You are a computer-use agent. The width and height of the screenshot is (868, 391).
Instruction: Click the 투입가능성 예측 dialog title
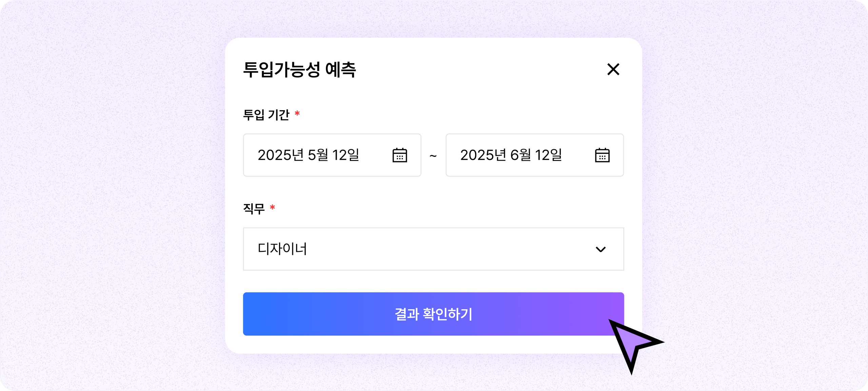click(x=299, y=70)
